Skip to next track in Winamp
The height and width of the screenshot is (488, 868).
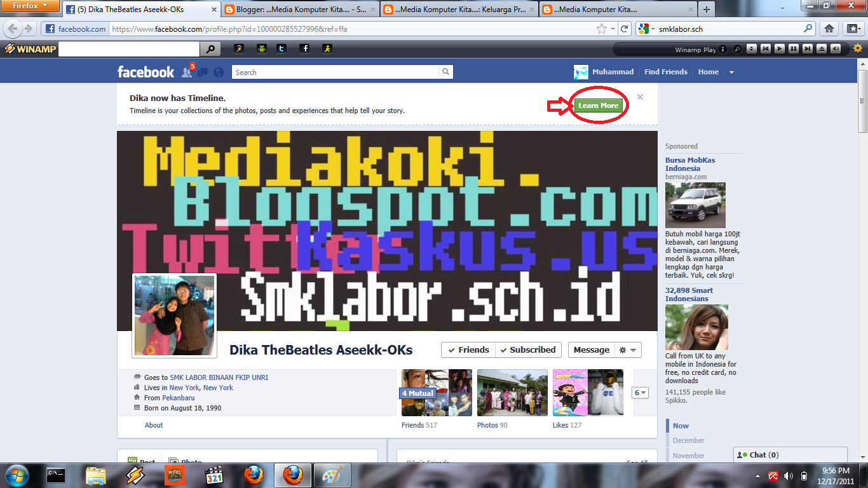point(808,48)
